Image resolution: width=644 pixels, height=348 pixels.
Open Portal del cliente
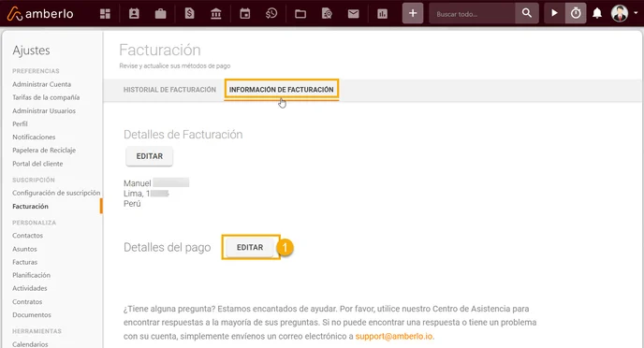point(37,164)
